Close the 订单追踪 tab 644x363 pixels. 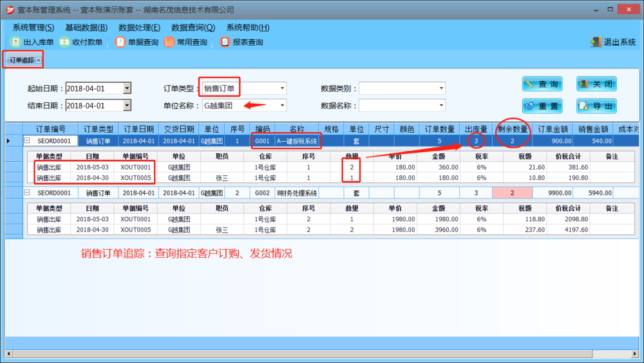click(x=38, y=61)
